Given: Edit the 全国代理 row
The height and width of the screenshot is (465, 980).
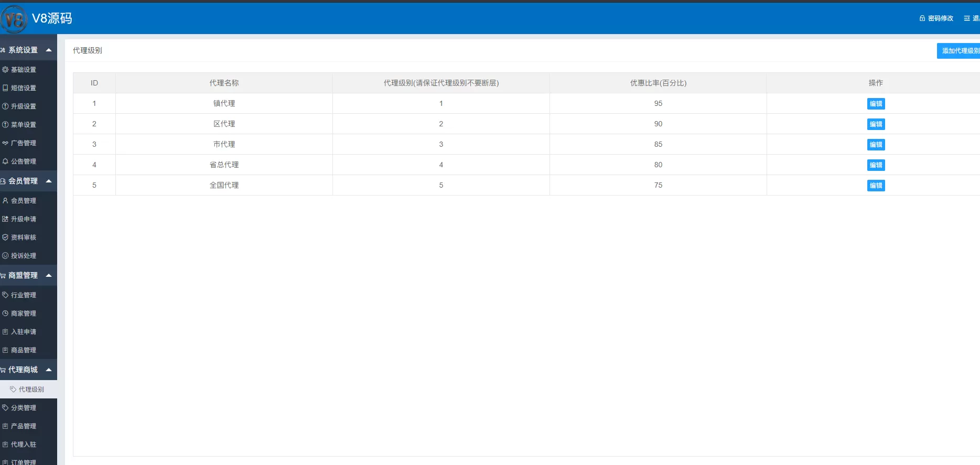Looking at the screenshot, I should tap(876, 186).
